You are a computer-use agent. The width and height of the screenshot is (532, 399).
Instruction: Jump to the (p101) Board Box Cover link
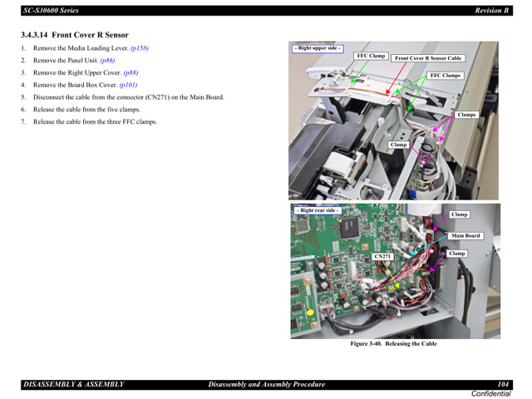[128, 85]
